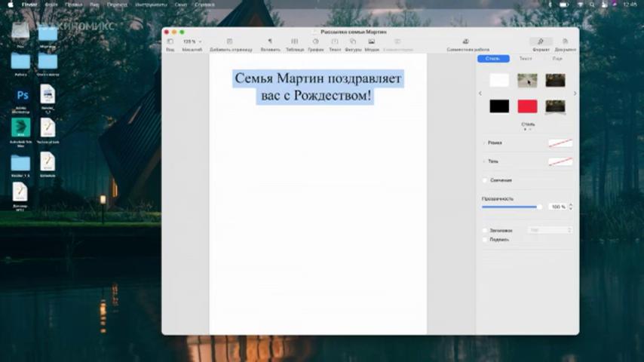Open the График chart icon
This screenshot has width=644, height=362.
(x=315, y=41)
